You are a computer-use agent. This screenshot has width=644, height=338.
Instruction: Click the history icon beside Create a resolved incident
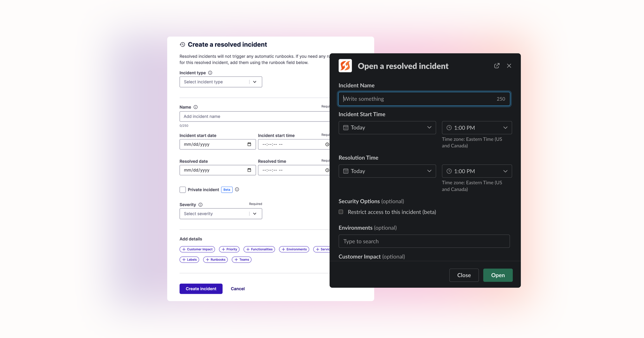pos(183,44)
